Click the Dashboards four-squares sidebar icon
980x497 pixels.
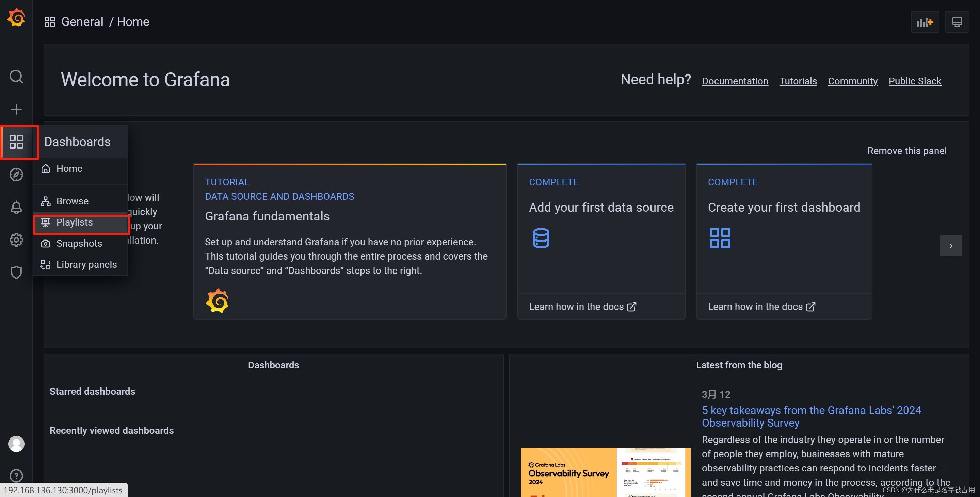16,142
